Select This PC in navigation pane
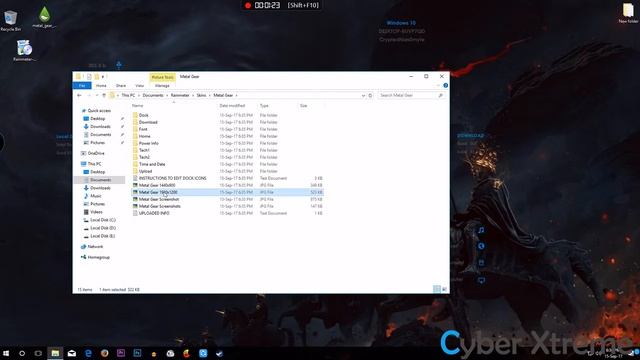Viewport: 640px width, 360px height. tap(91, 164)
